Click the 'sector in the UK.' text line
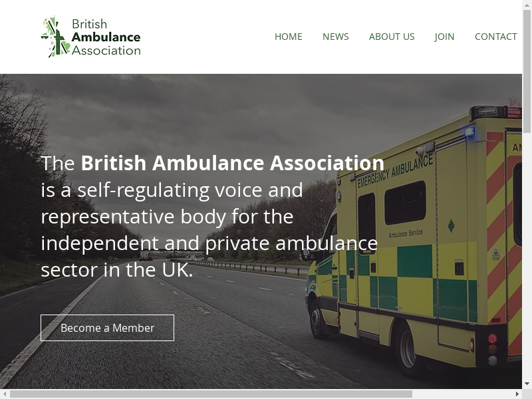 [x=117, y=270]
